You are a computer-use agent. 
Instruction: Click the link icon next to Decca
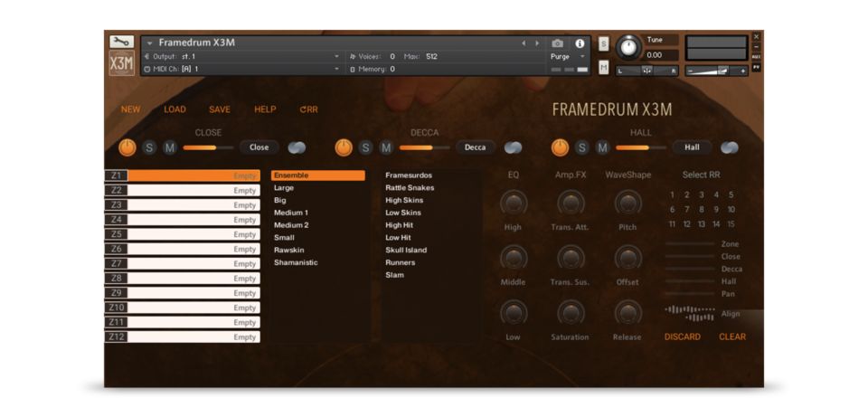click(x=513, y=147)
